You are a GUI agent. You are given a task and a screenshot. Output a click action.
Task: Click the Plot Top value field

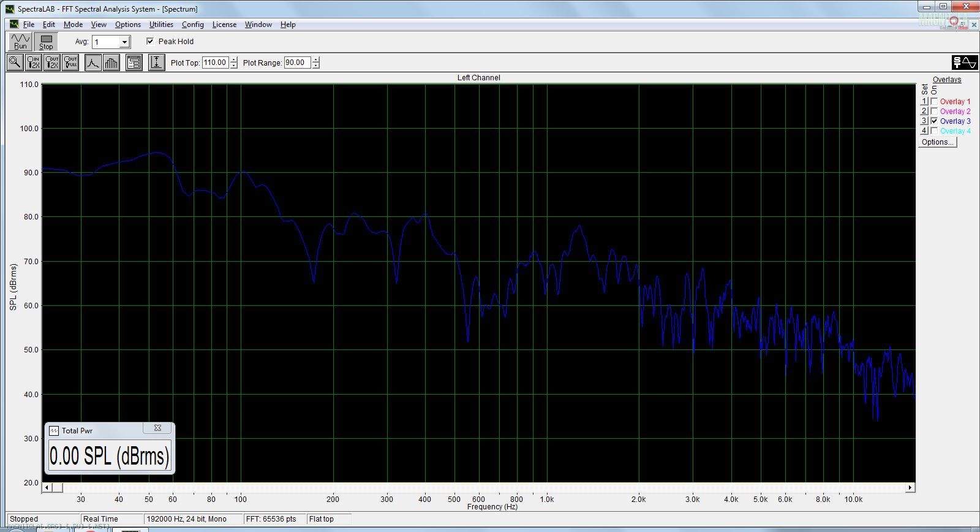point(216,63)
